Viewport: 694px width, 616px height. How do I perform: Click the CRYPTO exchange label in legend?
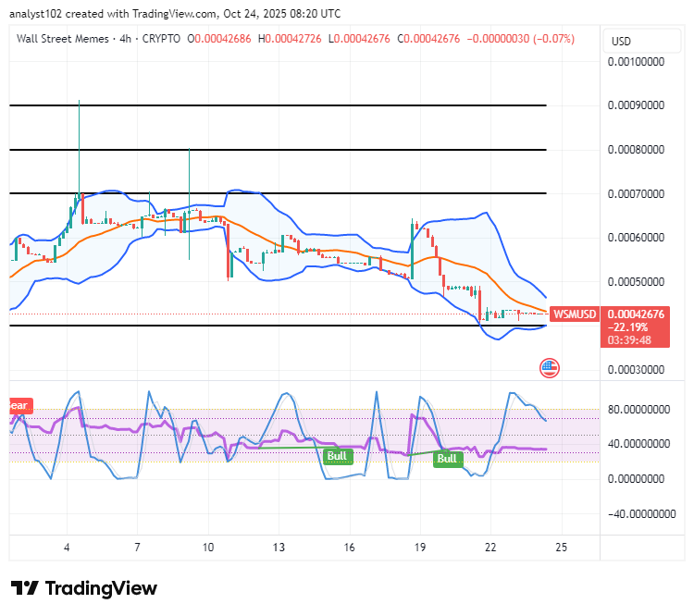pos(161,39)
